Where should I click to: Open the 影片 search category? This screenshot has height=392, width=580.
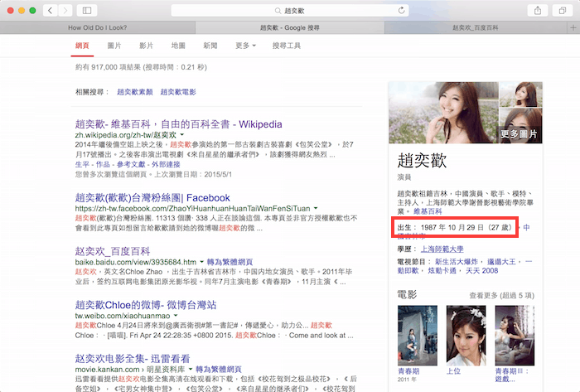coord(146,46)
